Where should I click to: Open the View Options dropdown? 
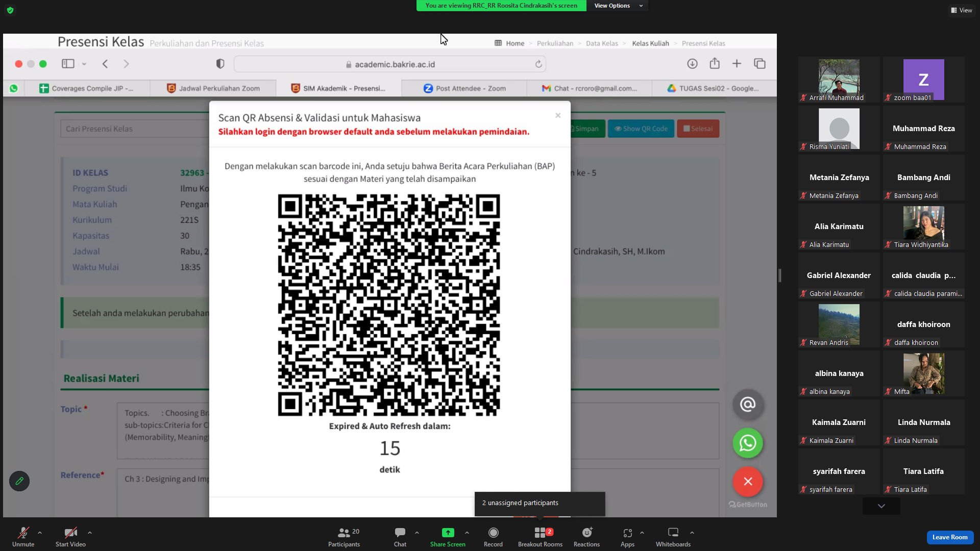click(x=618, y=6)
